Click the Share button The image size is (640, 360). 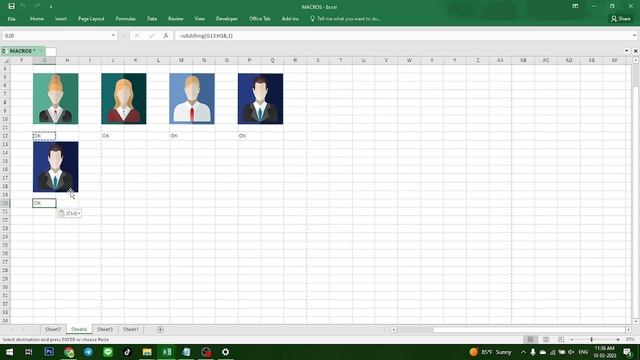click(620, 19)
